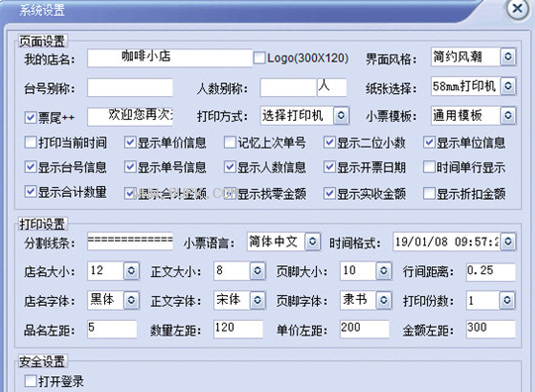535x392 pixels.
Task: Check the 记忆上次单号 option
Action: [x=230, y=143]
